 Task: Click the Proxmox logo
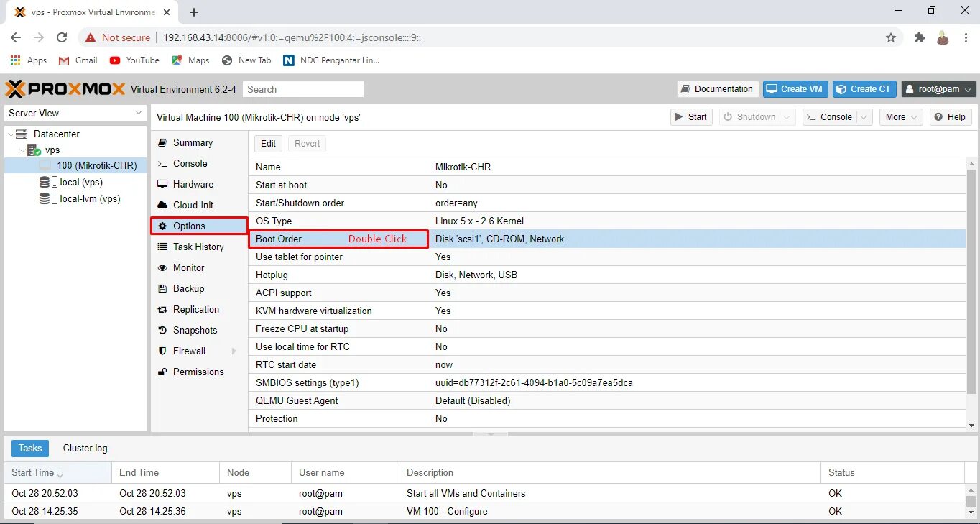point(65,89)
